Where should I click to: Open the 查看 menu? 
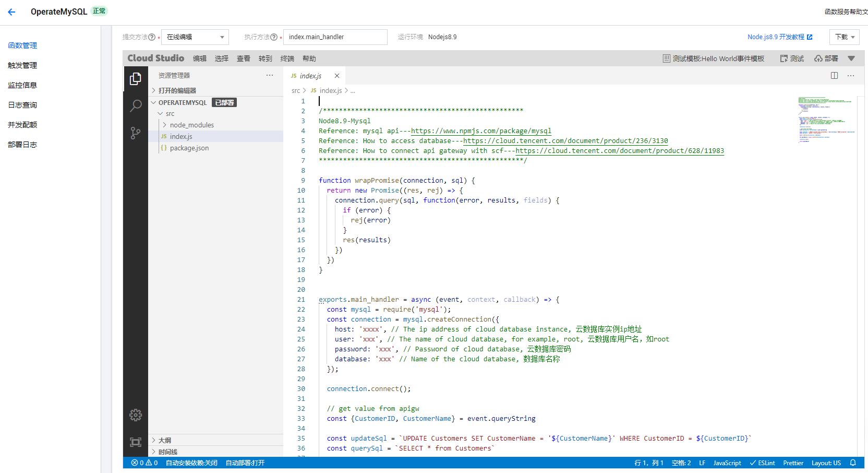pos(244,58)
